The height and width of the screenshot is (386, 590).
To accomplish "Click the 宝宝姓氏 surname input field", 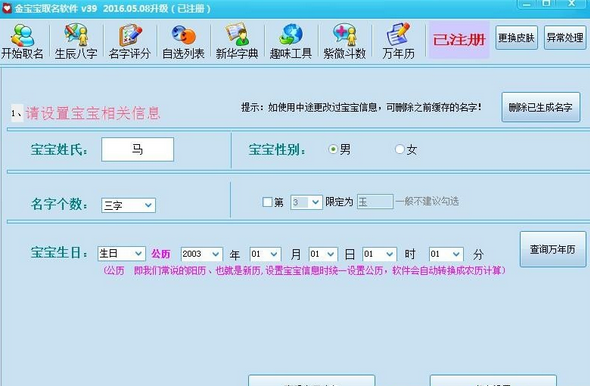I will pyautogui.click(x=137, y=149).
